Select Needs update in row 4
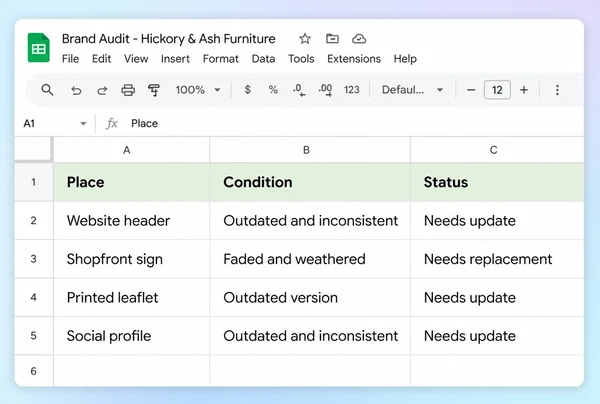 497,298
